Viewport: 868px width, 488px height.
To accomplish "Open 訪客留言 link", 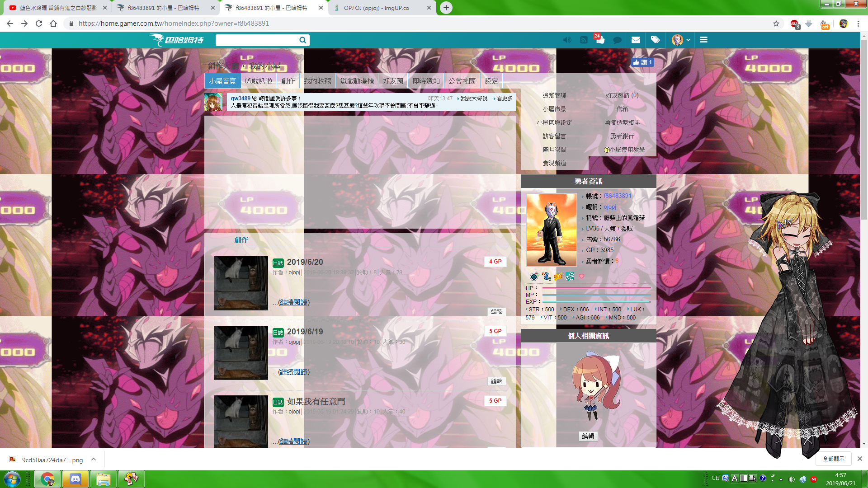I will [554, 136].
